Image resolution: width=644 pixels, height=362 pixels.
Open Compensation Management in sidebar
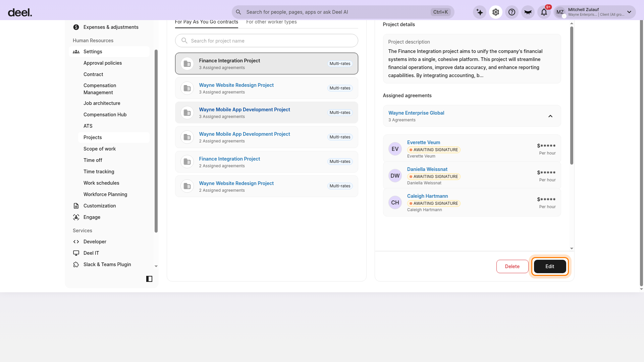click(x=100, y=89)
